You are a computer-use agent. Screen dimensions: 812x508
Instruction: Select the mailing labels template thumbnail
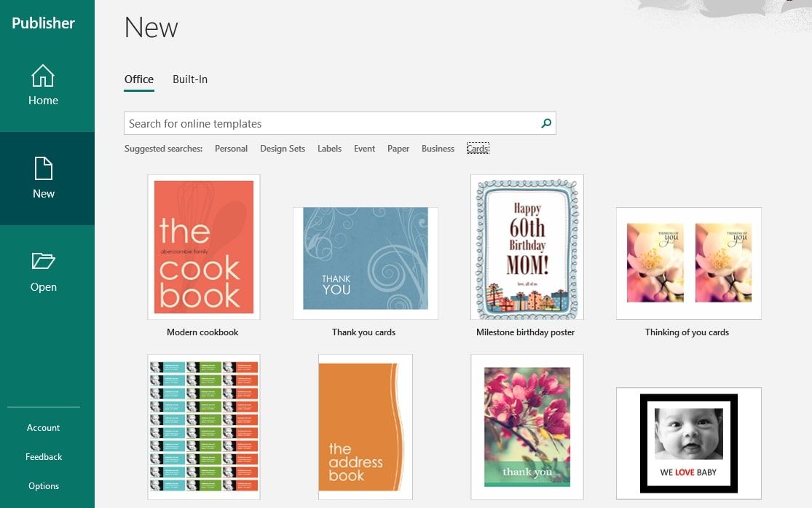[203, 426]
